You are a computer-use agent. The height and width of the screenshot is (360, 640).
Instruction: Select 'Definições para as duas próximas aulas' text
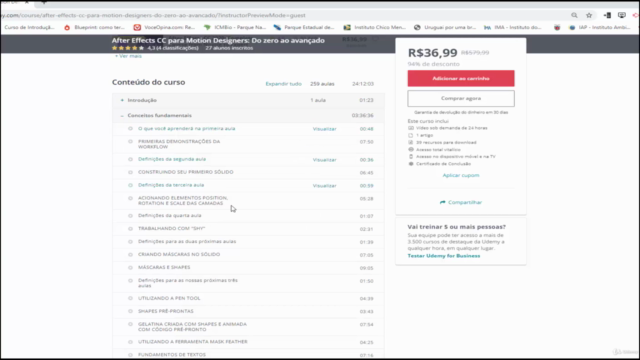(187, 242)
